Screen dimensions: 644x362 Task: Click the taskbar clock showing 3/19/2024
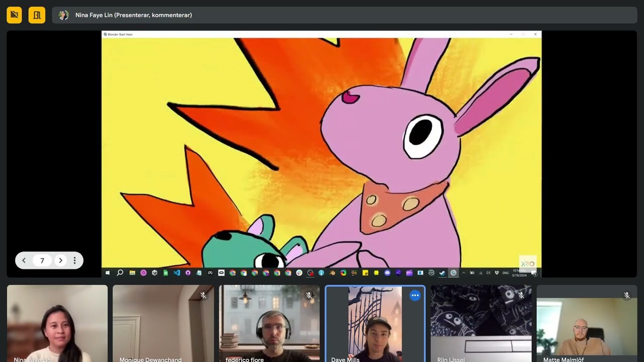pos(519,273)
